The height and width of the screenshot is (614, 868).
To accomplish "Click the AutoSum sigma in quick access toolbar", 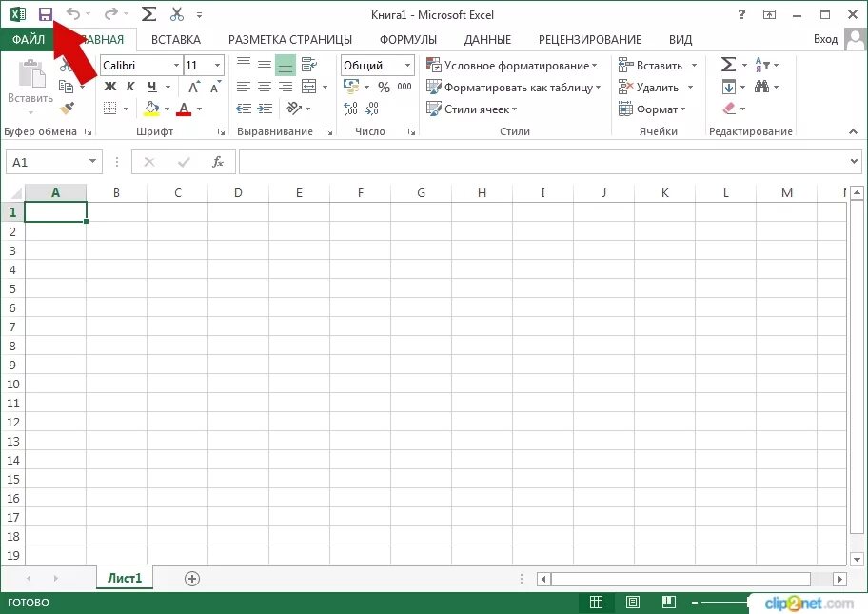I will pos(148,14).
